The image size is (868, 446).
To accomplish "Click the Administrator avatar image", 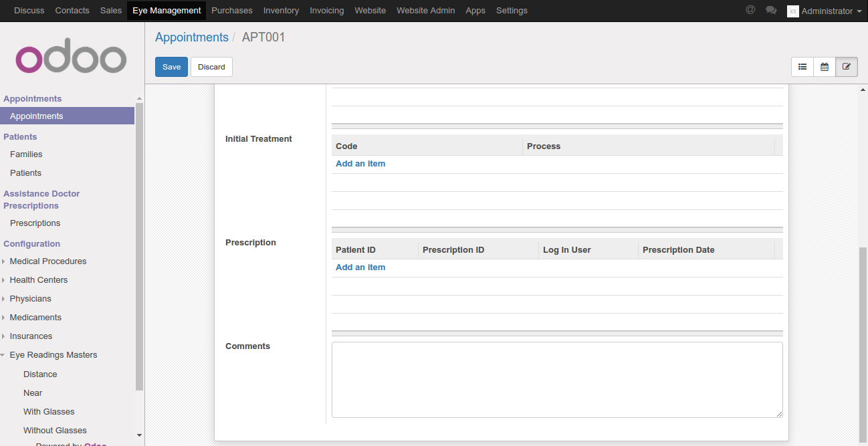I will 793,11.
